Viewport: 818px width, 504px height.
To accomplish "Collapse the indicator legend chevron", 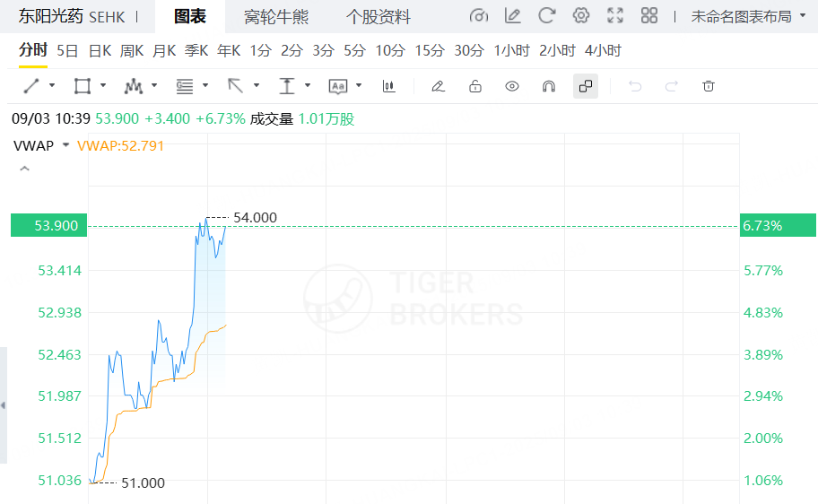I will click(x=24, y=168).
